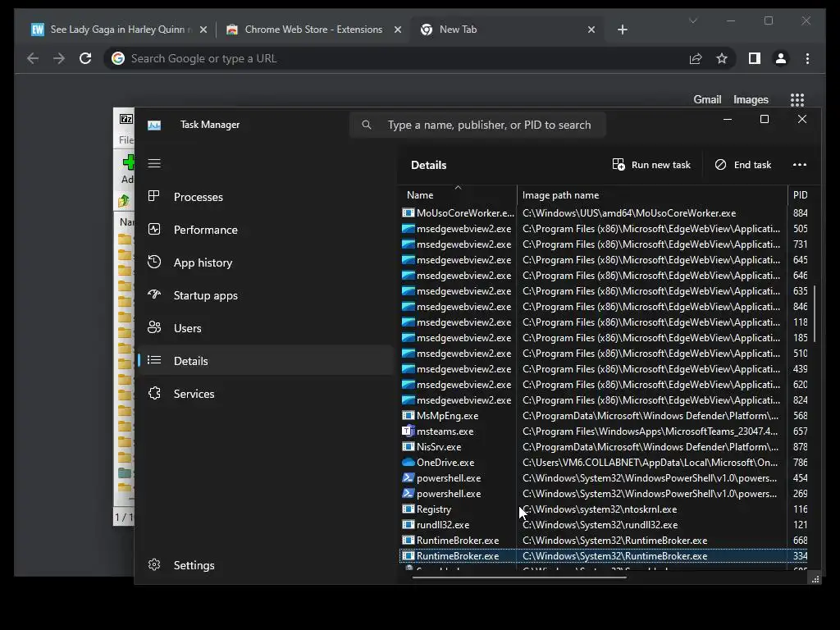Open the Chrome profile avatar menu
Screen dimensions: 840x630
(781, 58)
